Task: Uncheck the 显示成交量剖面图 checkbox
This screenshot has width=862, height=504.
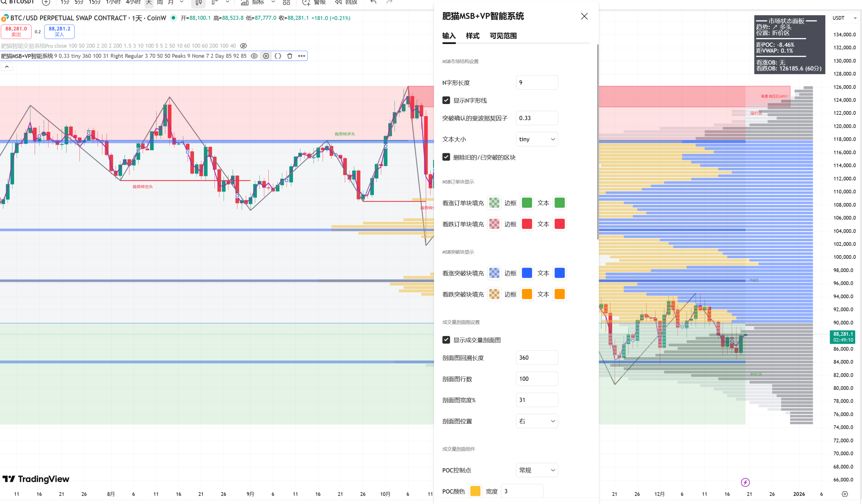Action: pos(446,339)
